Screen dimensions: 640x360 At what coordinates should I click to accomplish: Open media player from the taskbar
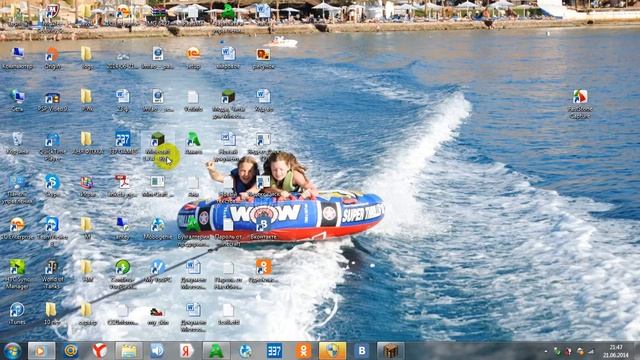[41, 351]
